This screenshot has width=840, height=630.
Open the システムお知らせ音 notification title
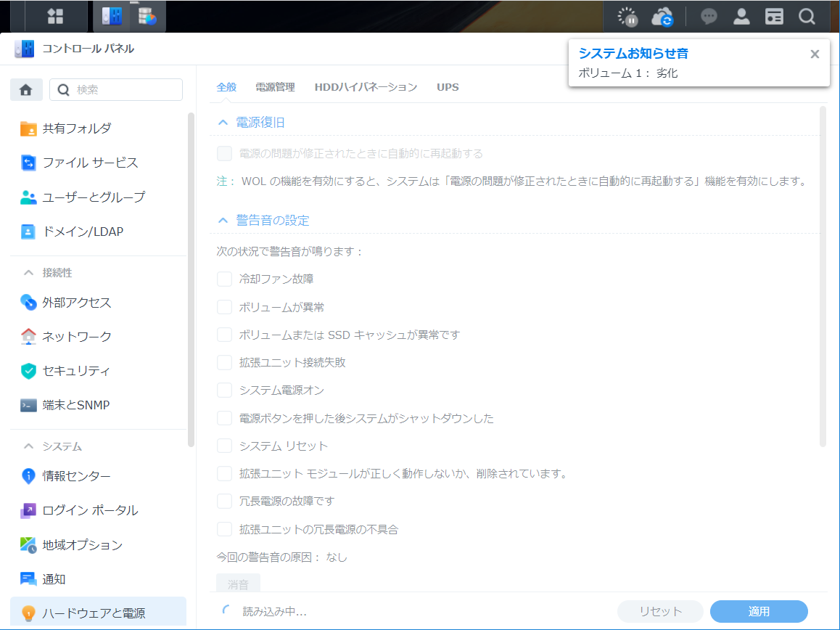tap(633, 54)
